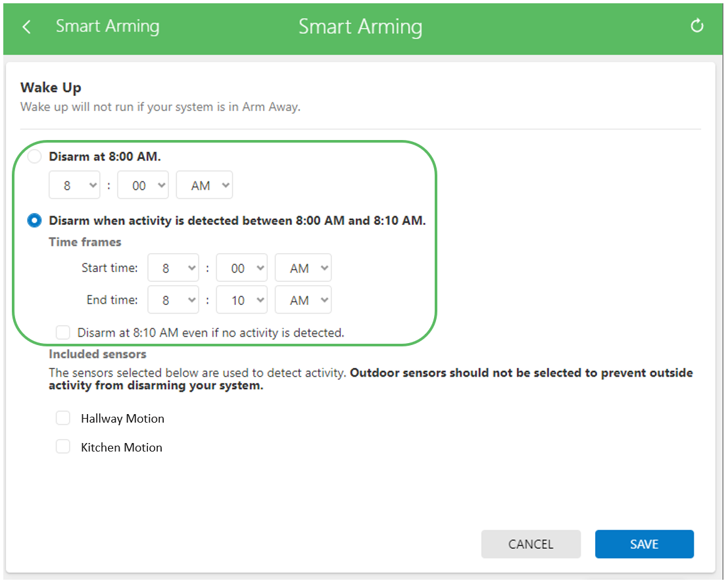Check the Hallway Motion sensor
The image size is (728, 583).
62,418
